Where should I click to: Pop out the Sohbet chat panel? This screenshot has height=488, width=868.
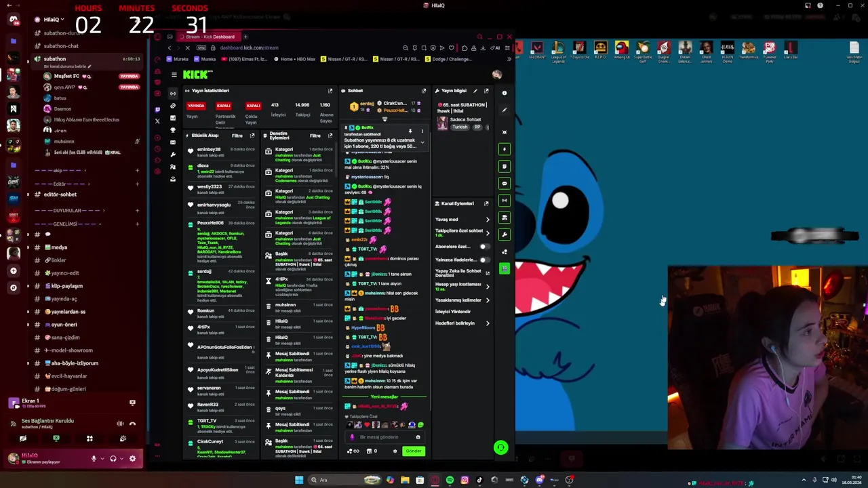(424, 91)
